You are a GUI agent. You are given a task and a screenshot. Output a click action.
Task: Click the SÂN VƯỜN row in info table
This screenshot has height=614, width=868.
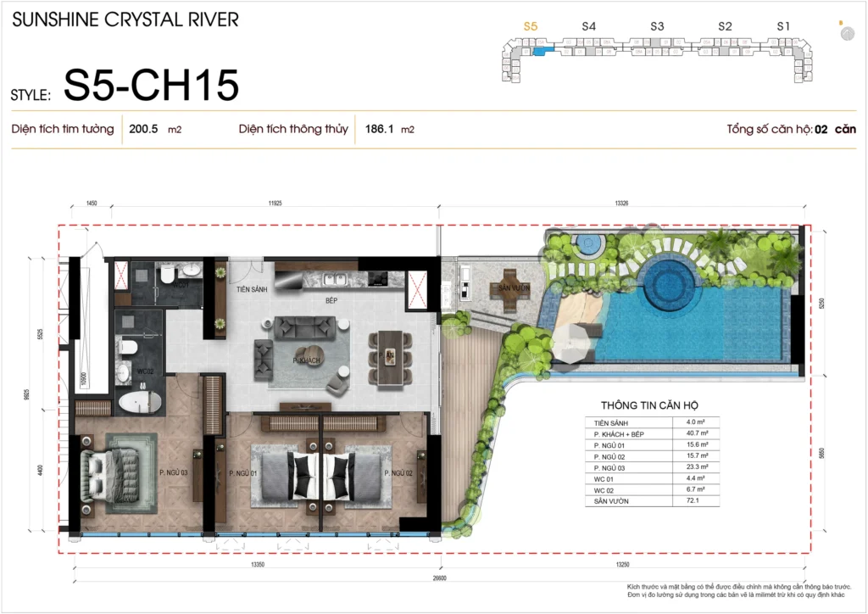(x=651, y=501)
